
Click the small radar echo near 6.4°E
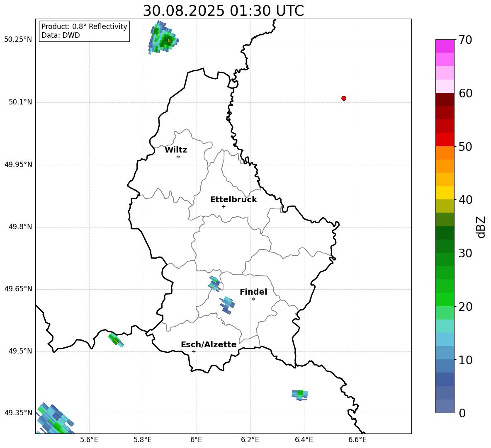(x=300, y=395)
